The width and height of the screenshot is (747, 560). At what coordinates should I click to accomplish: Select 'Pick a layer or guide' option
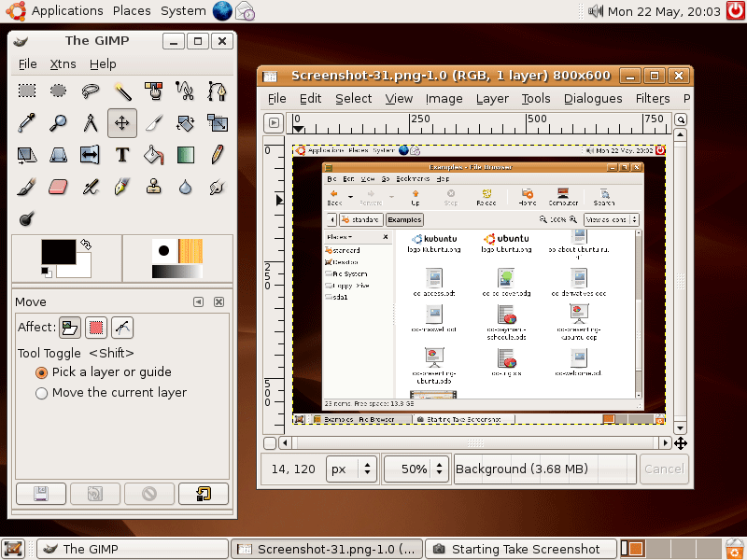(x=41, y=371)
